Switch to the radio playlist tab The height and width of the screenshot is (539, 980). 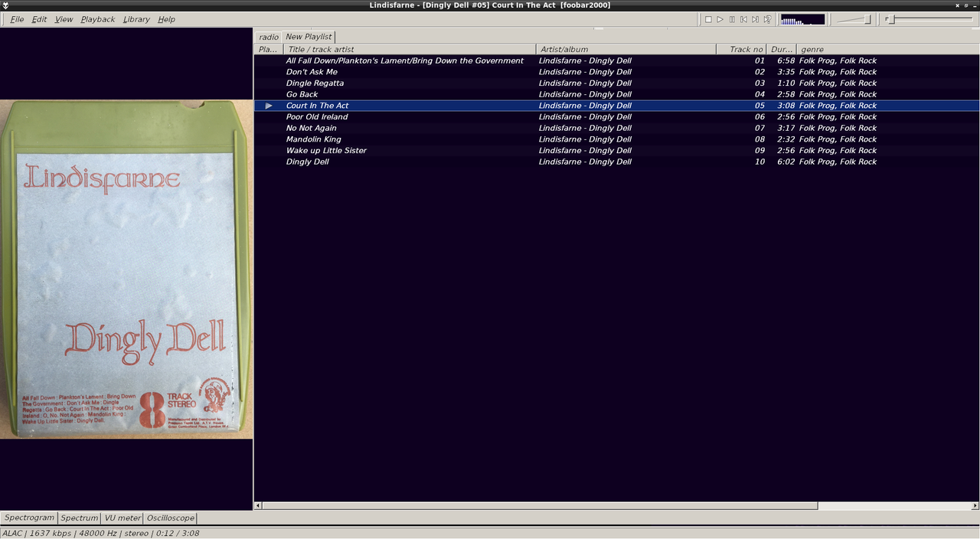click(x=269, y=37)
